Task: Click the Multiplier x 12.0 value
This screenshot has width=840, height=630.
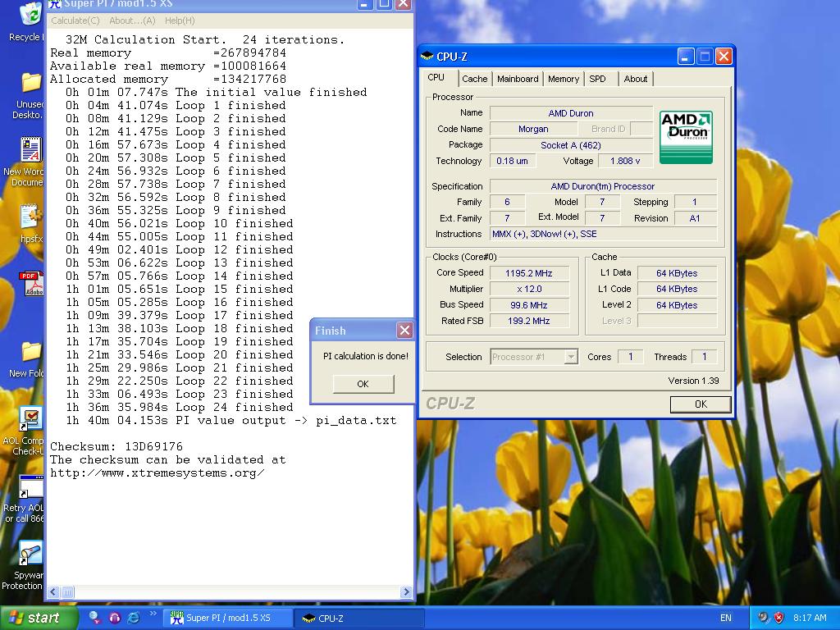Action: [x=529, y=289]
